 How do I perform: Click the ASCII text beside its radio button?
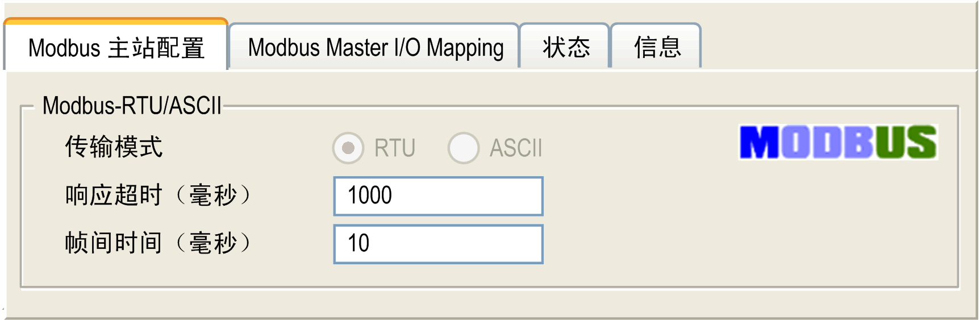pos(516,148)
